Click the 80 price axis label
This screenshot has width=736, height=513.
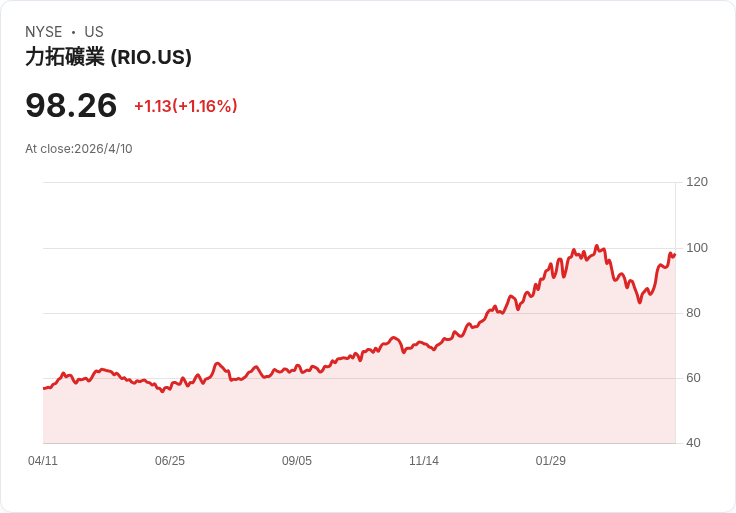pyautogui.click(x=693, y=313)
